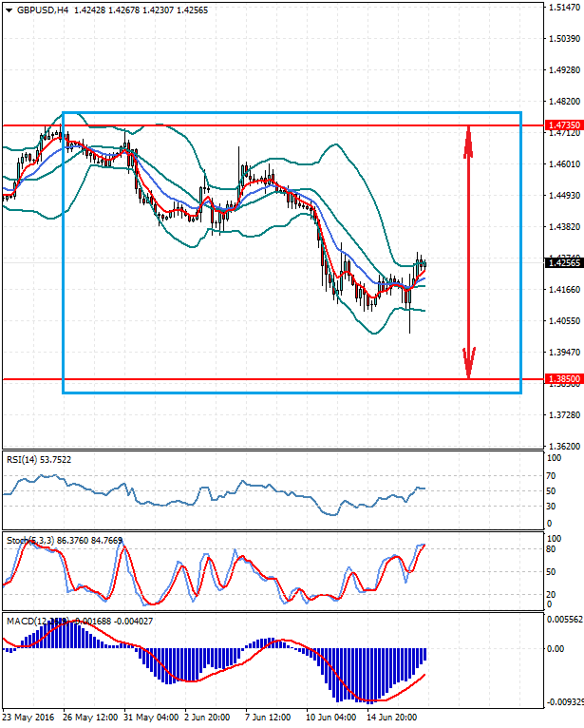This screenshot has height=728, width=584.
Task: Click the upper arrowhead of the red range arrow
Action: click(467, 141)
